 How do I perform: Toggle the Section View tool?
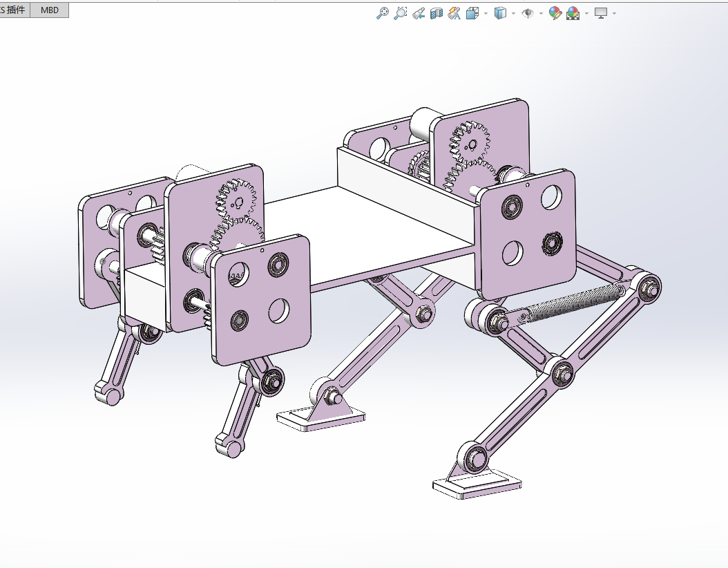(x=437, y=13)
